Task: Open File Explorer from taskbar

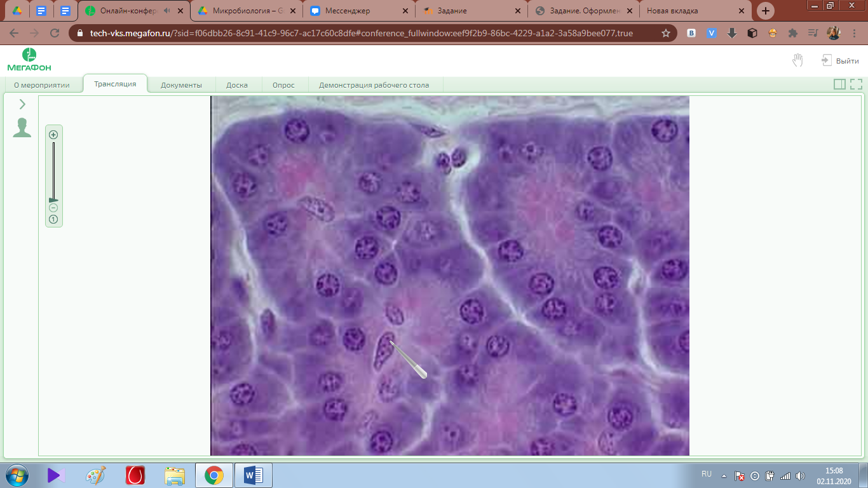Action: pos(175,475)
